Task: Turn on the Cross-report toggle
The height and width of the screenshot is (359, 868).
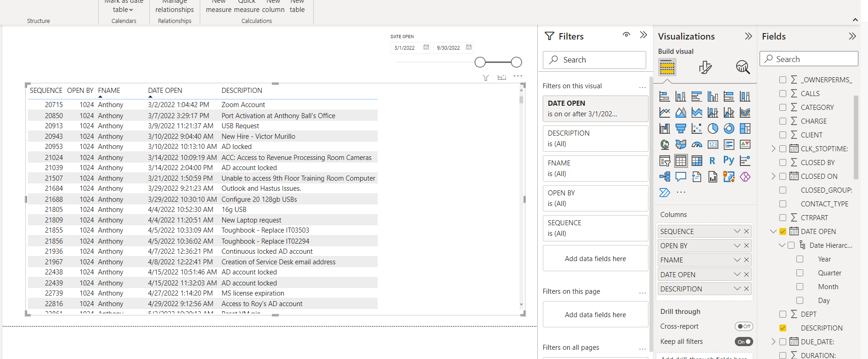Action: pyautogui.click(x=744, y=326)
